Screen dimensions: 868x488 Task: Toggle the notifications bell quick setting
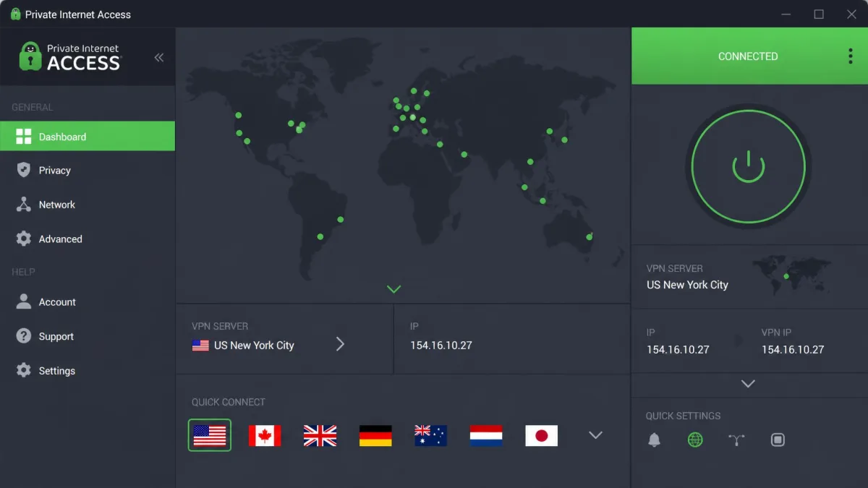point(654,440)
